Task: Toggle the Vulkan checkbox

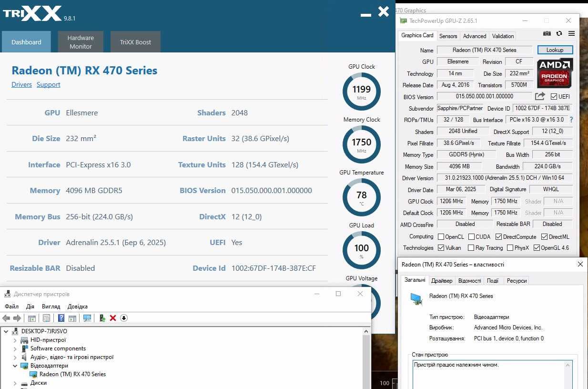Action: (440, 248)
